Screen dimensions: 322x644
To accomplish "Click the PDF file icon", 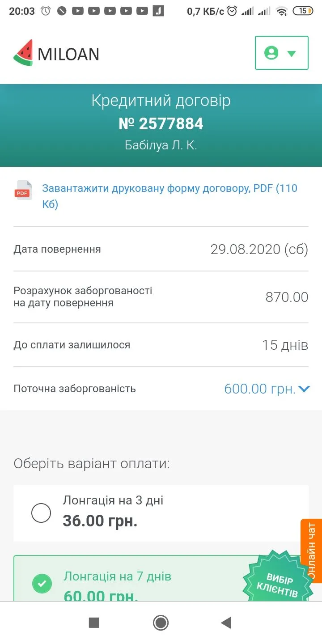I will tap(23, 191).
